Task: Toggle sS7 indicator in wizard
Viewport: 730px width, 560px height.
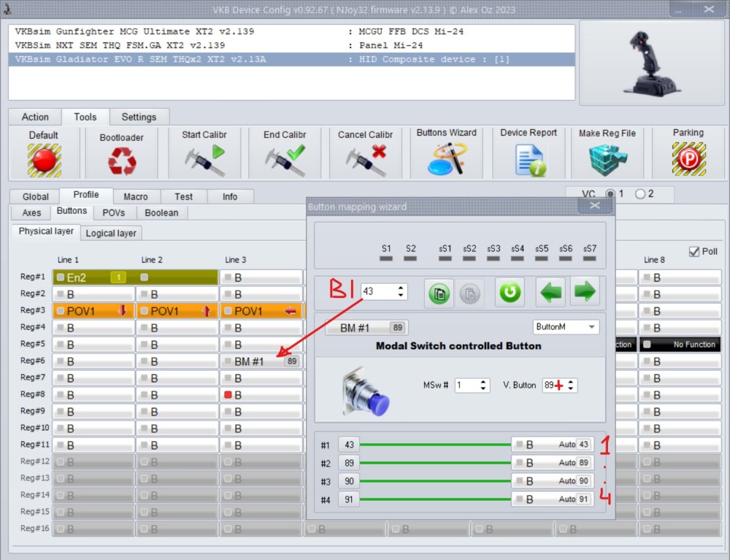Action: (x=589, y=258)
